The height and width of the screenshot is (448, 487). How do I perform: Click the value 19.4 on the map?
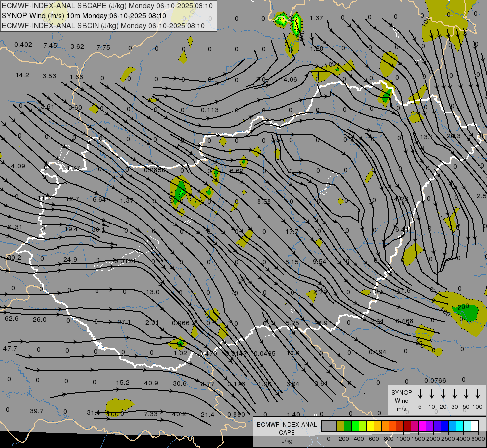[x=71, y=229]
